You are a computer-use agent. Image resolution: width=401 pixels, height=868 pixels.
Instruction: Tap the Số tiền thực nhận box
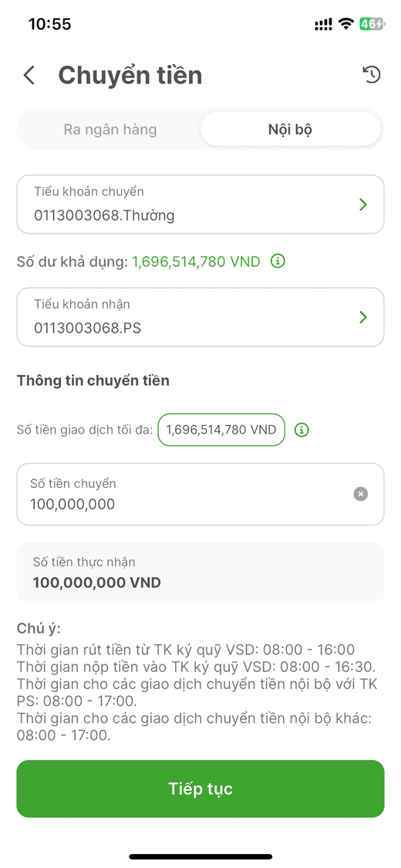click(x=200, y=572)
